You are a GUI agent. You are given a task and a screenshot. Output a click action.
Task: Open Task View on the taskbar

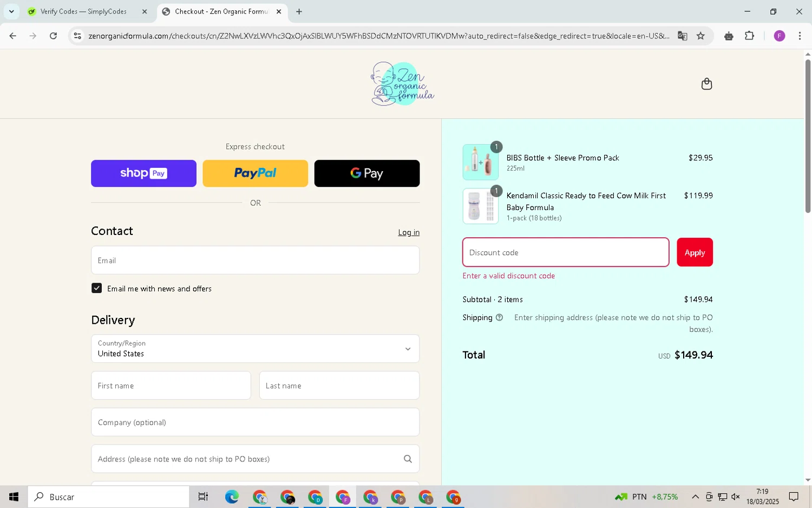tap(203, 497)
